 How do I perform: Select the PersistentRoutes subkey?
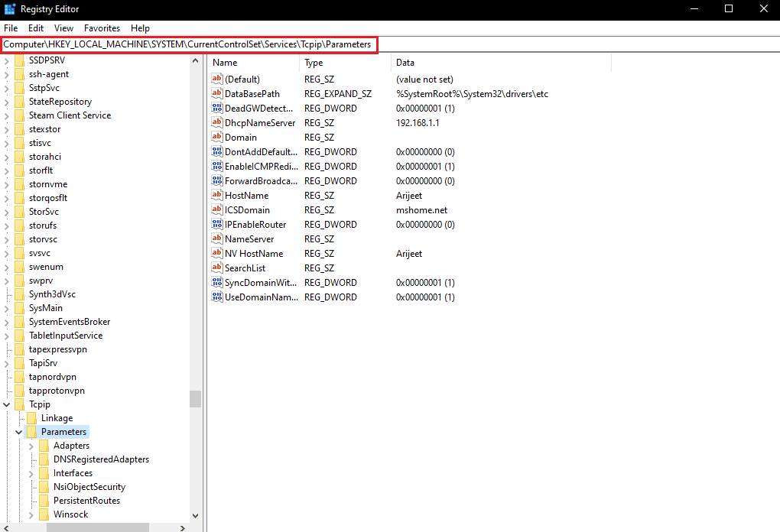tap(86, 500)
